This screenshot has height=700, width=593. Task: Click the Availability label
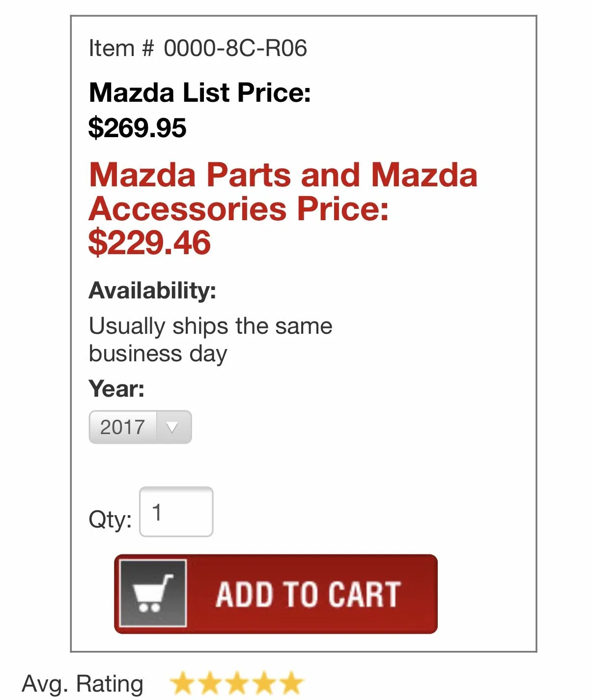click(152, 291)
